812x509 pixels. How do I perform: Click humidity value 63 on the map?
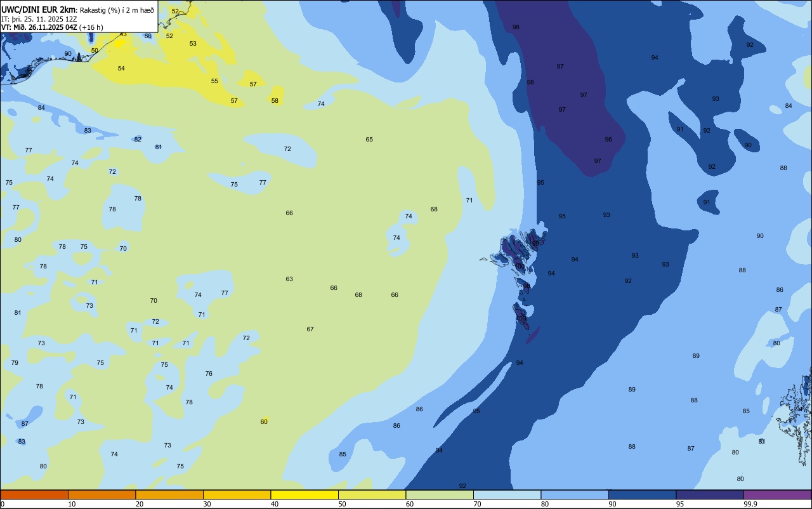pos(289,279)
